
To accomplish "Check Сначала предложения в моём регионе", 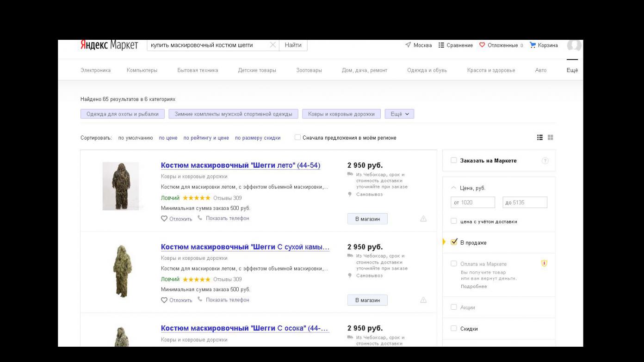I will click(297, 137).
